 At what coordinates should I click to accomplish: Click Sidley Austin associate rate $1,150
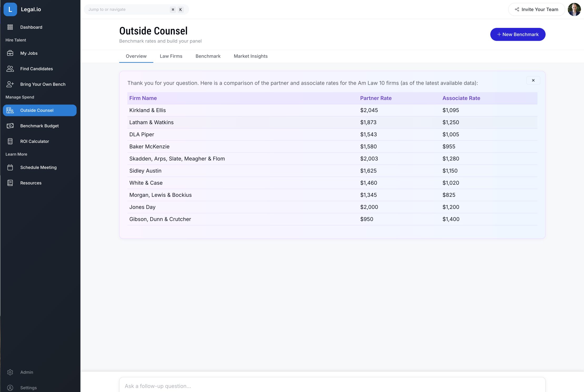pos(450,171)
